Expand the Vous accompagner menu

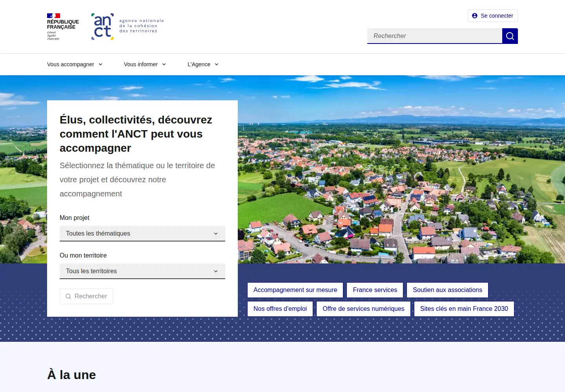click(x=75, y=64)
